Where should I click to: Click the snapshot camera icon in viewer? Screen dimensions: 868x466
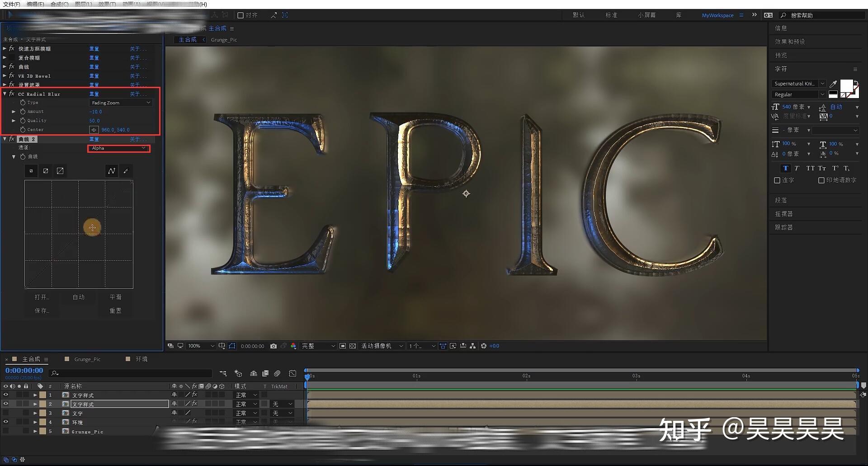274,346
